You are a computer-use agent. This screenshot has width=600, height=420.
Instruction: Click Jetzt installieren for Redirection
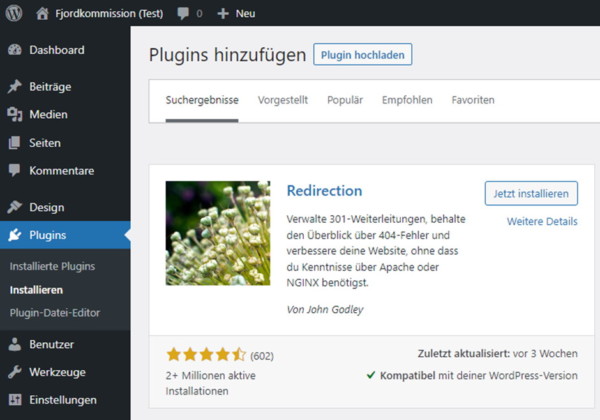(531, 194)
